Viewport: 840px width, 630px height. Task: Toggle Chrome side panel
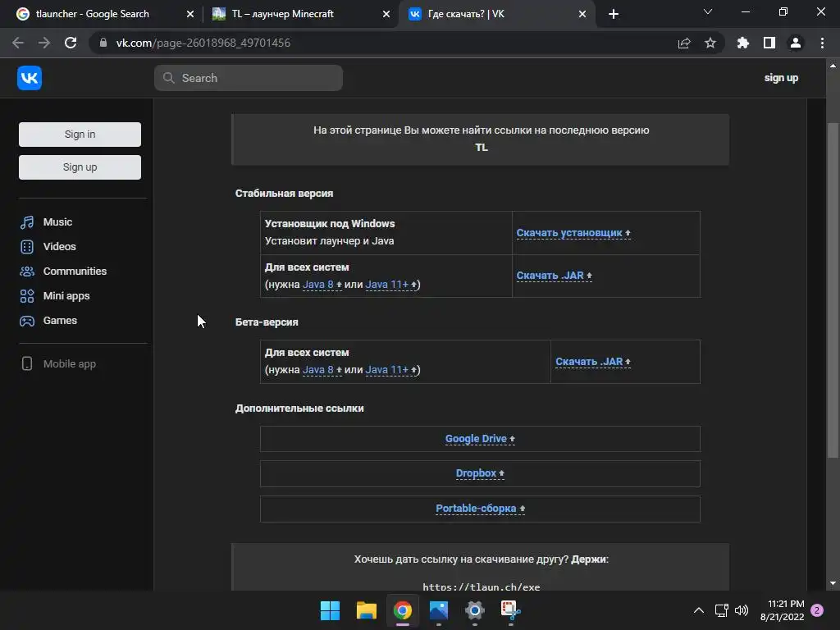coord(769,43)
